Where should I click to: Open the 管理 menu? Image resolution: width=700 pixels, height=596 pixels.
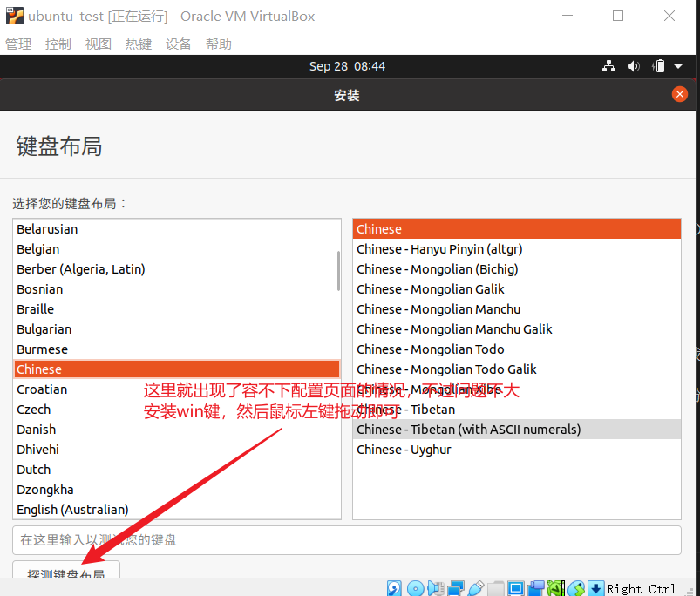coord(18,44)
